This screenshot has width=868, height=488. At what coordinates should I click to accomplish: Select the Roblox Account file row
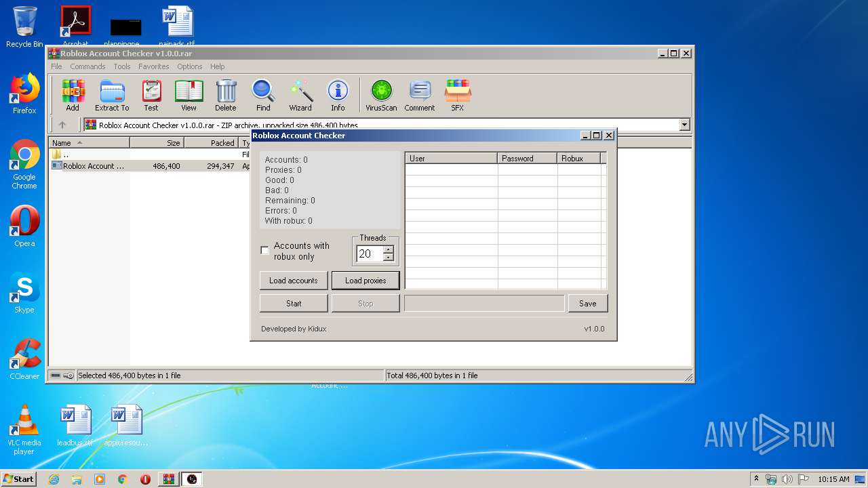(151, 166)
